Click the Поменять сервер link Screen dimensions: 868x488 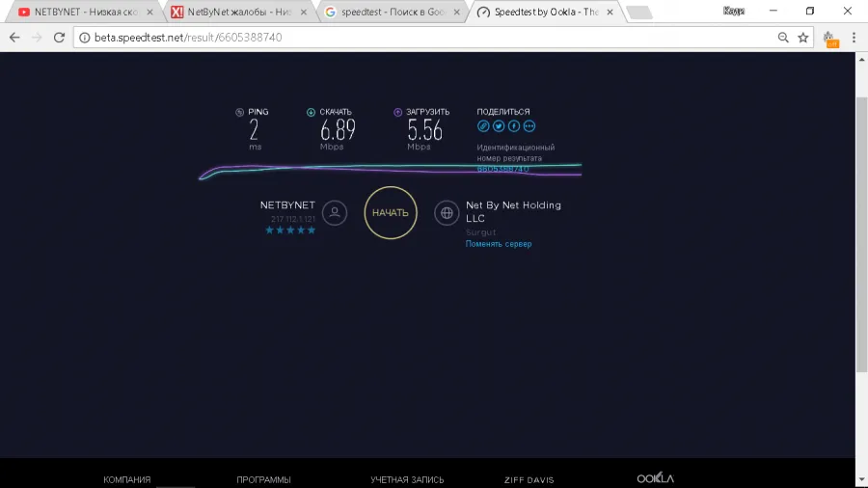(x=499, y=244)
